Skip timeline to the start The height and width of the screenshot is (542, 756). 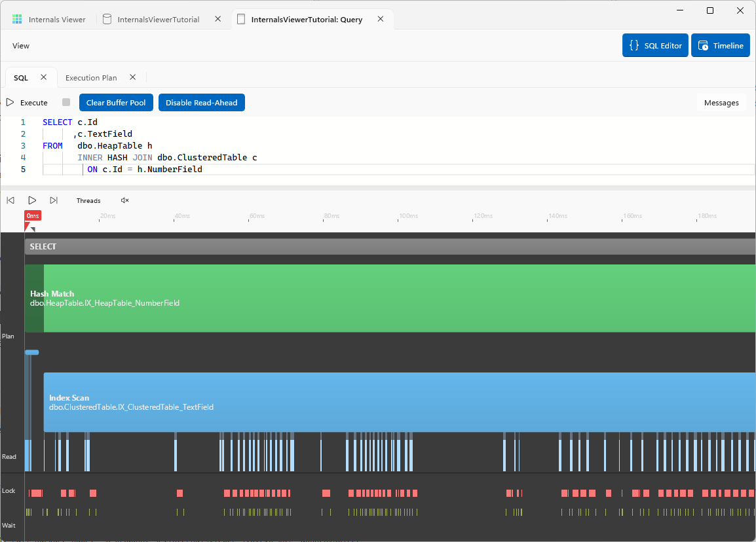tap(10, 200)
